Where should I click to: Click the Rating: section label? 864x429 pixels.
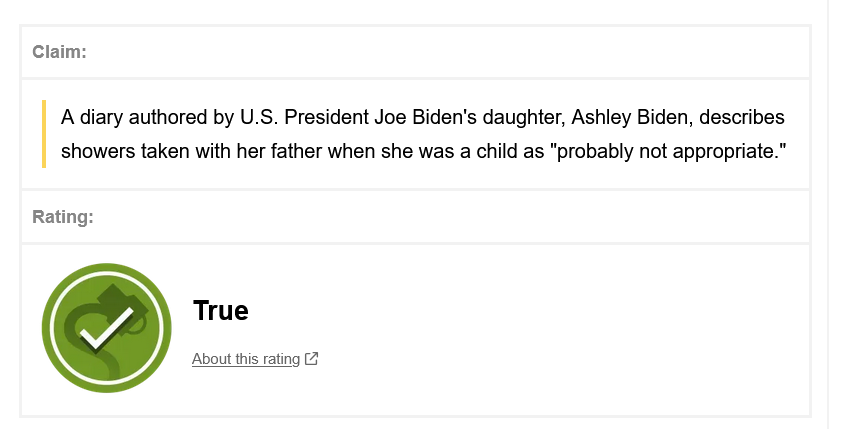coord(63,216)
